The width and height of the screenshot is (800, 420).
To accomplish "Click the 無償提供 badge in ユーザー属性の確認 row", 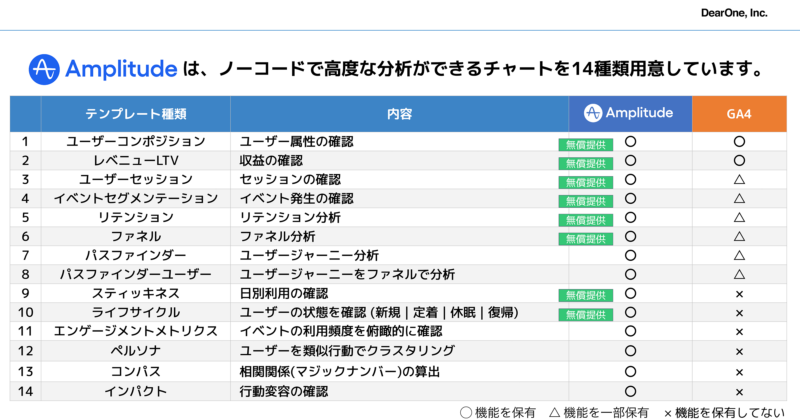I will tap(586, 145).
